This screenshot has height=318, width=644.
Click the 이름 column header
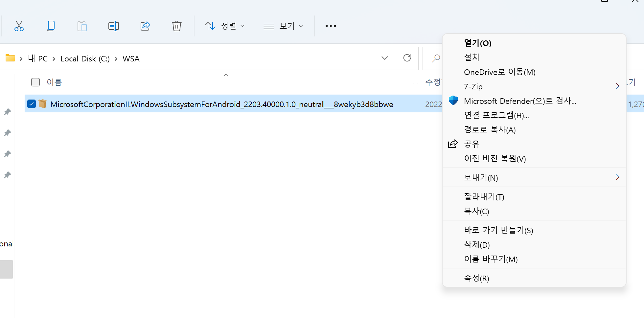[x=54, y=82]
